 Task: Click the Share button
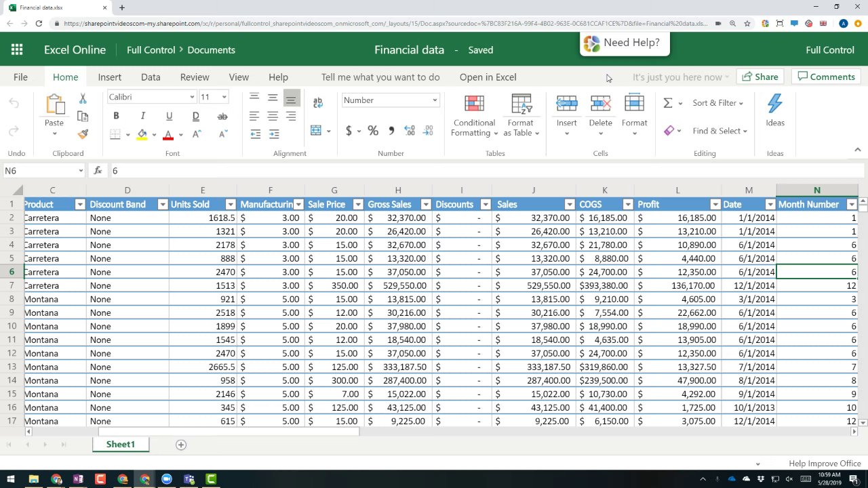pos(759,77)
